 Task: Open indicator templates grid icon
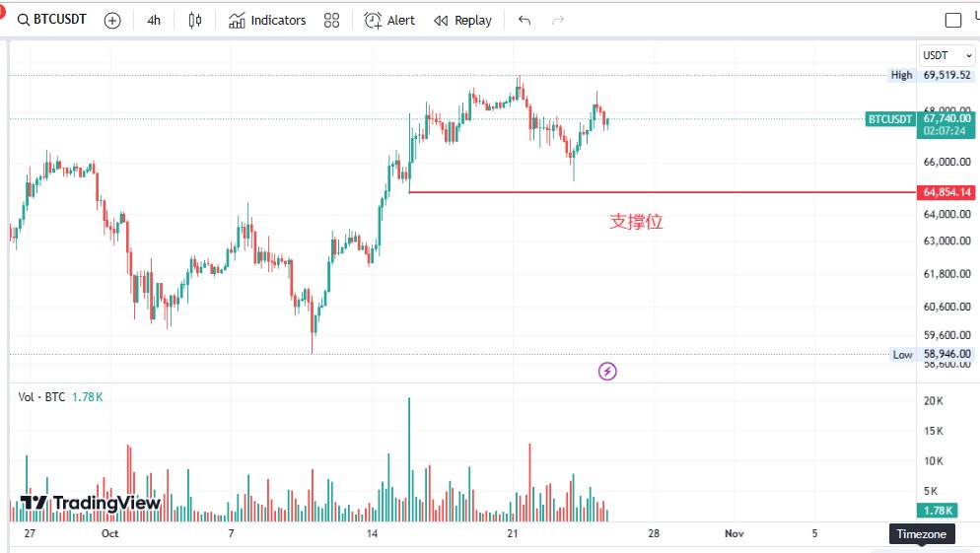331,21
